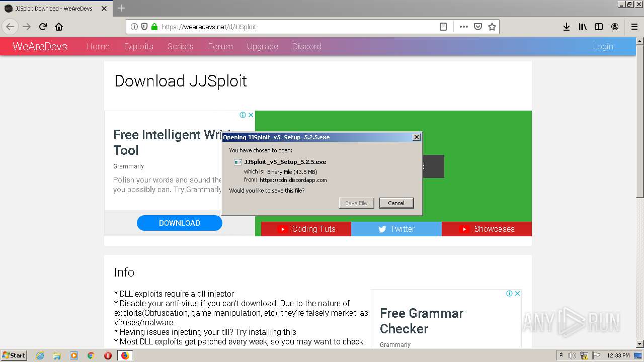Image resolution: width=644 pixels, height=362 pixels.
Task: Show site information icon in the address bar
Action: pyautogui.click(x=134, y=27)
